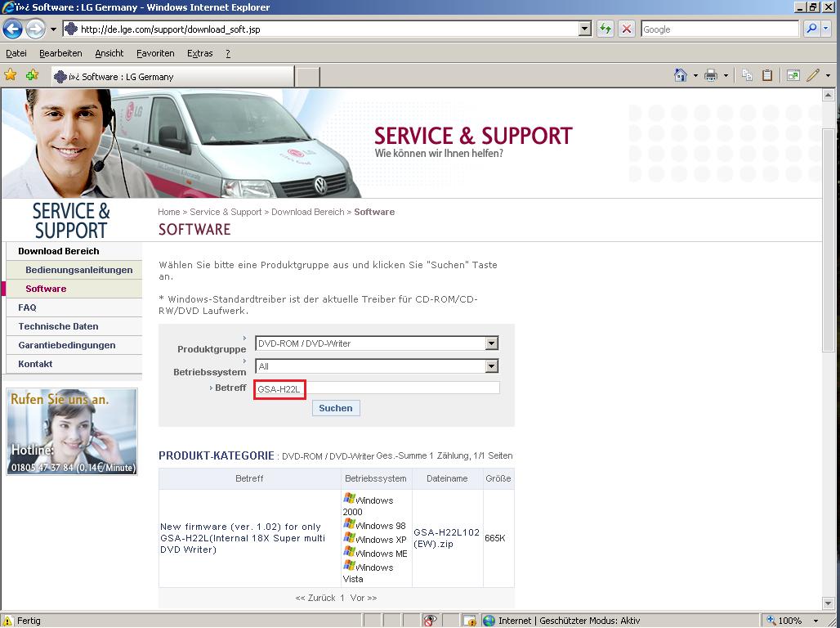Open a new blank tab button

click(308, 77)
